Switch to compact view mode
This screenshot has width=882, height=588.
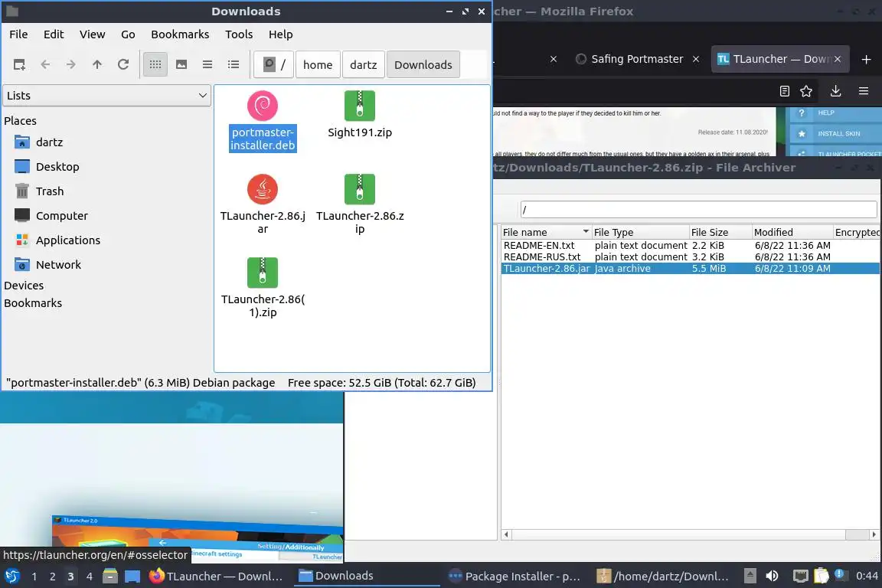pyautogui.click(x=207, y=65)
